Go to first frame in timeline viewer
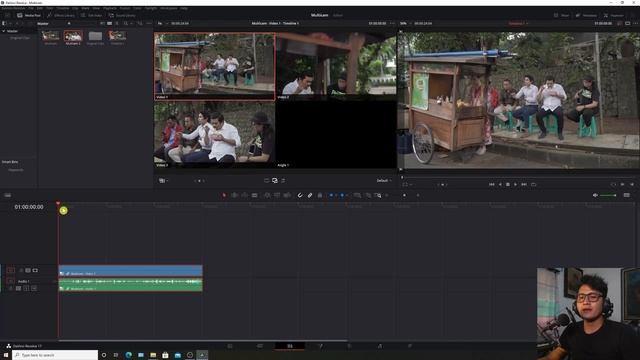 (491, 184)
